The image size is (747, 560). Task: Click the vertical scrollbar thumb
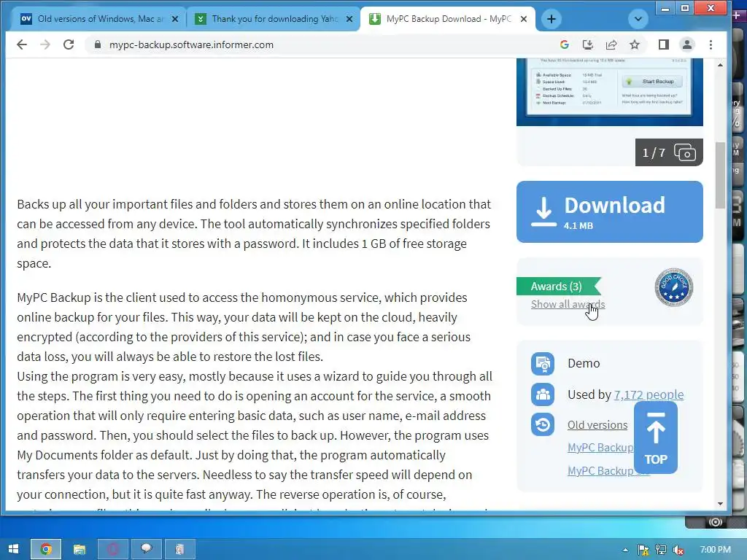[x=720, y=175]
